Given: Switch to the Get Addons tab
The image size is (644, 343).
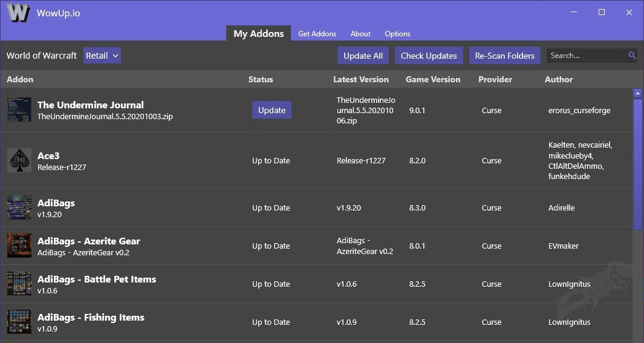Looking at the screenshot, I should [x=317, y=34].
